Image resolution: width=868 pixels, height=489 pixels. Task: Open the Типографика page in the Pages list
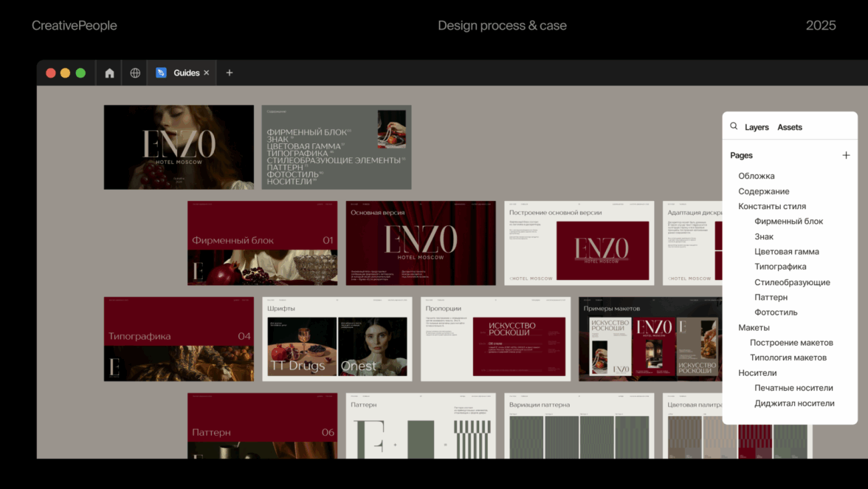780,267
